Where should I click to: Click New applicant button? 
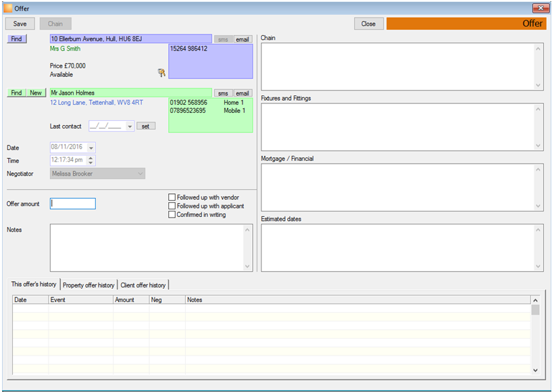point(36,93)
